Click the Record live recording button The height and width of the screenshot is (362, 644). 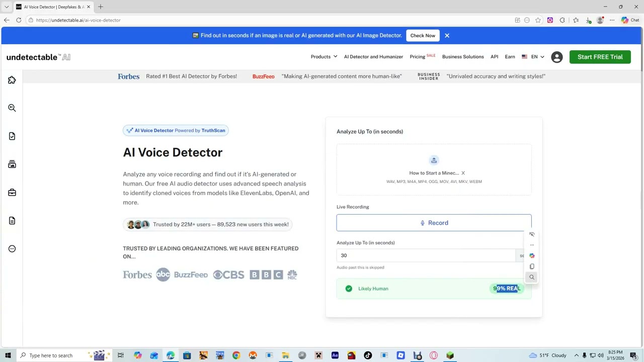click(x=434, y=223)
